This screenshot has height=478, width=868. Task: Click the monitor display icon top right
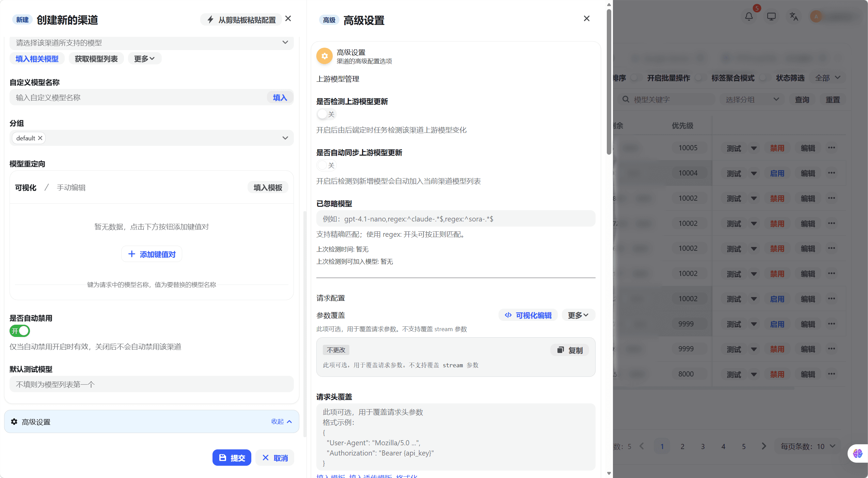pyautogui.click(x=771, y=16)
